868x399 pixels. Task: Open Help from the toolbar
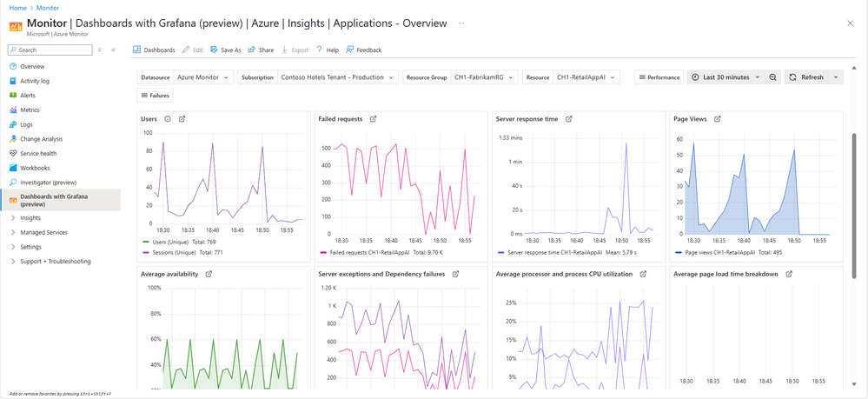tap(328, 50)
